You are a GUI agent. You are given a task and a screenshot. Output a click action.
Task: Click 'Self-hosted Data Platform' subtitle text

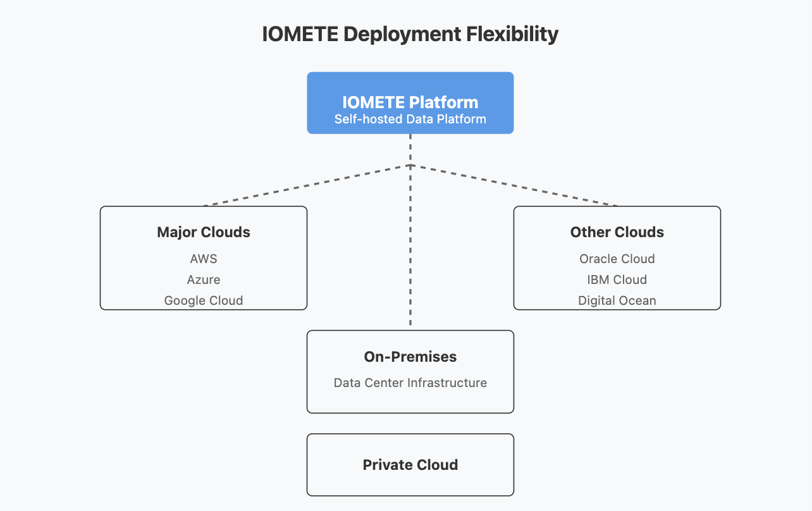(410, 119)
